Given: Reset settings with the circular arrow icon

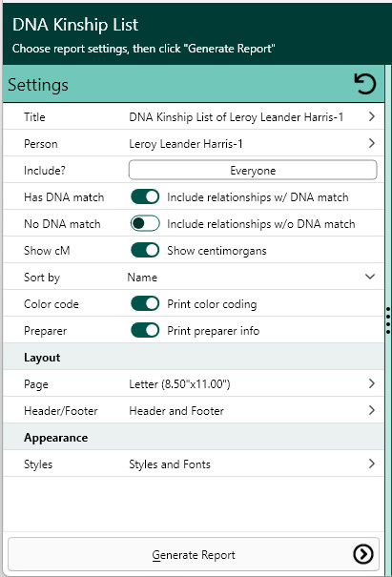Looking at the screenshot, I should (x=364, y=84).
